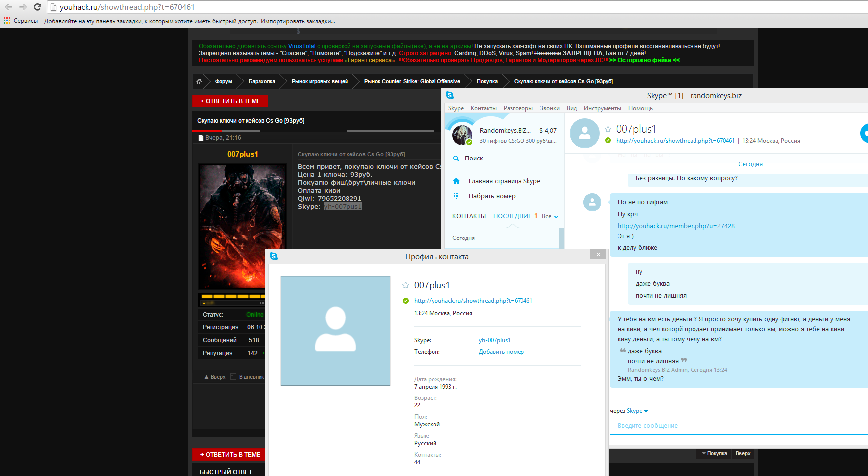
Task: Click the forum home breadcrumb icon
Action: pyautogui.click(x=199, y=81)
